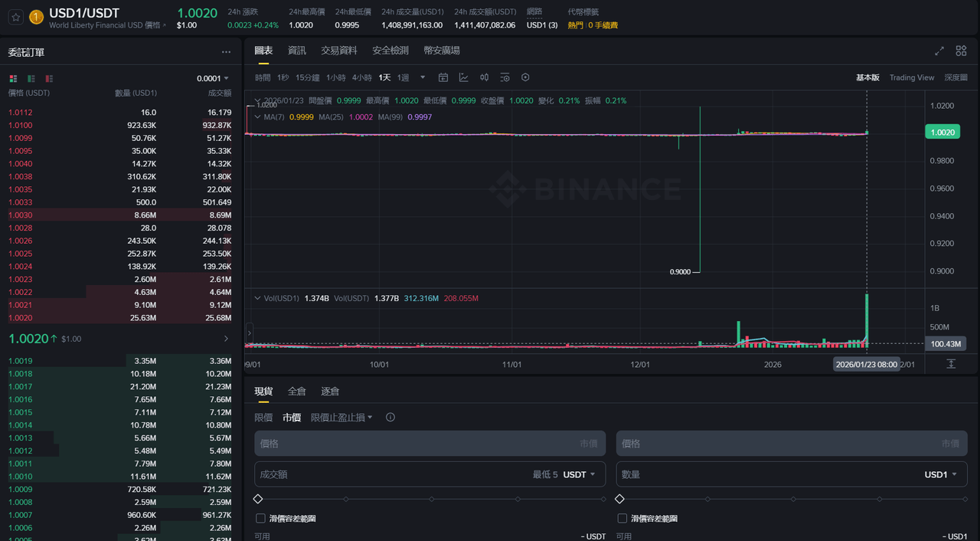Enable 滑價容差範圍 checkbox on the buy side
980x541 pixels.
[x=260, y=517]
